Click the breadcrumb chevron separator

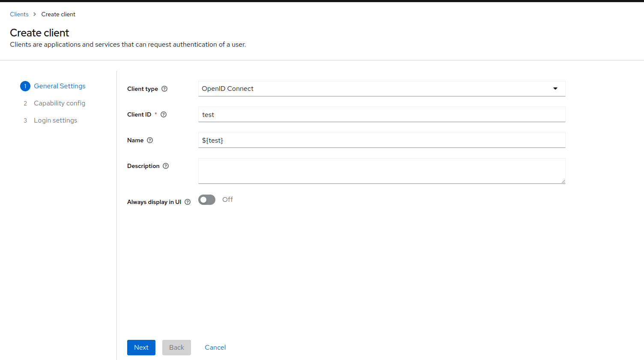coord(35,14)
